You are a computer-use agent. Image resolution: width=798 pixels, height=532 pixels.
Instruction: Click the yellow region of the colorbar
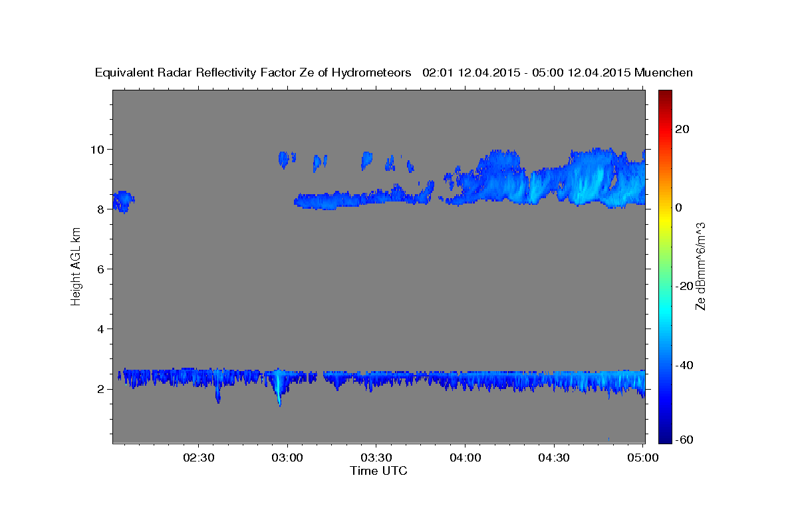tap(665, 219)
